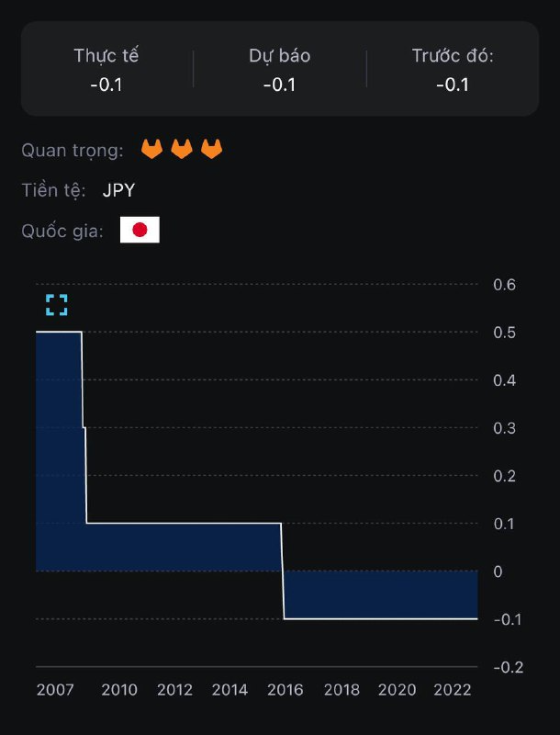Click the 2010 label on the timeline
Image resolution: width=560 pixels, height=735 pixels.
coord(119,690)
